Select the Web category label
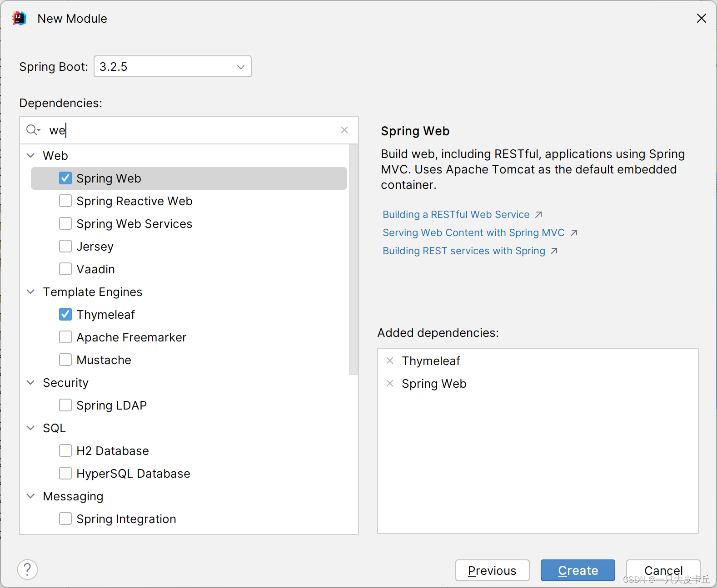Viewport: 717px width, 588px height. click(55, 155)
